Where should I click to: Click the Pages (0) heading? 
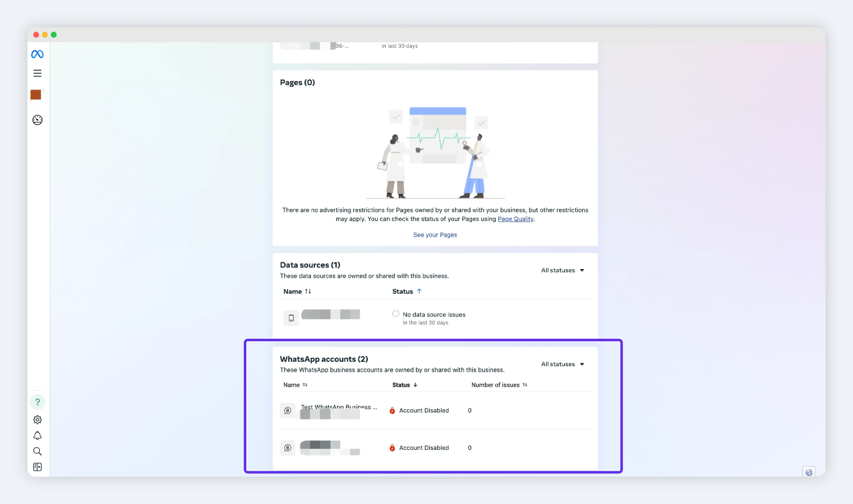point(297,83)
